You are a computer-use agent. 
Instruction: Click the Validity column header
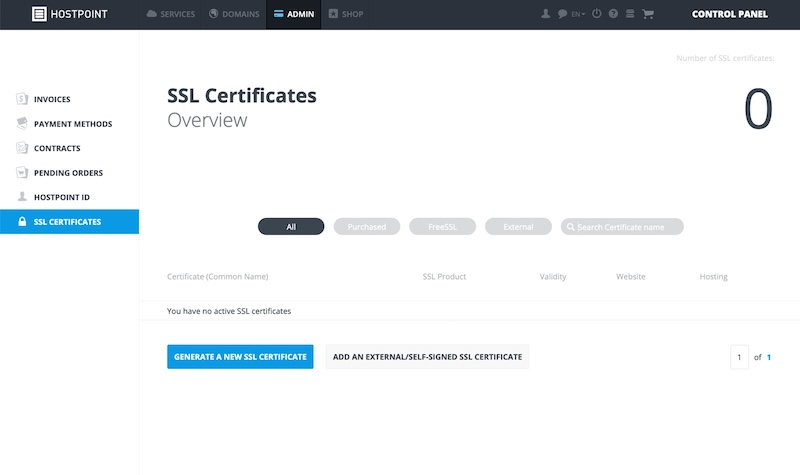tap(553, 277)
